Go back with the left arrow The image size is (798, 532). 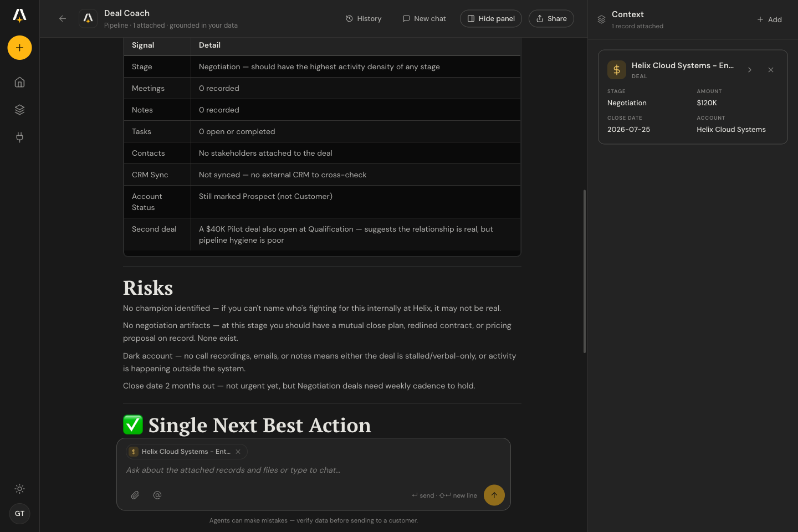click(63, 19)
